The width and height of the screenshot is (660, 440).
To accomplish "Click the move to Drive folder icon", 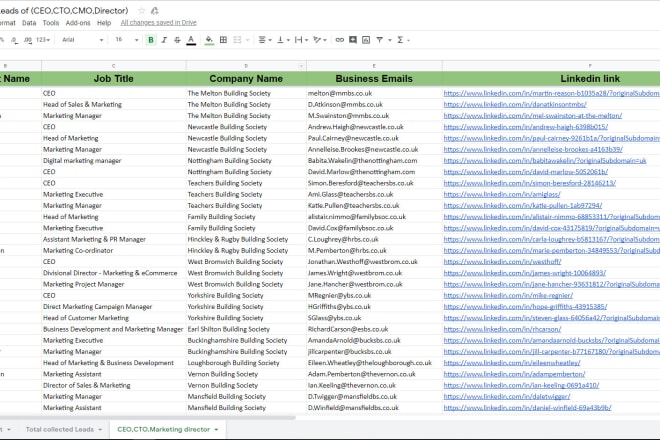I will tap(155, 11).
